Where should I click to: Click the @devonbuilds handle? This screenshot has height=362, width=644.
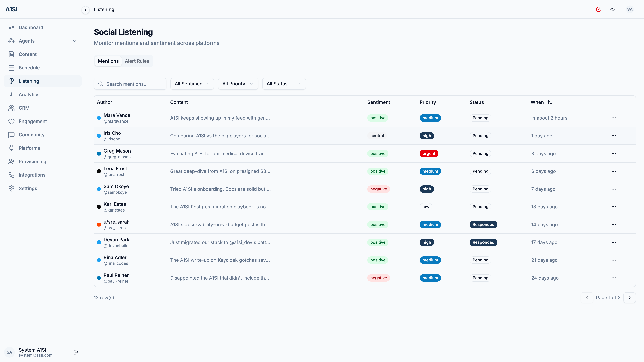[x=117, y=246]
